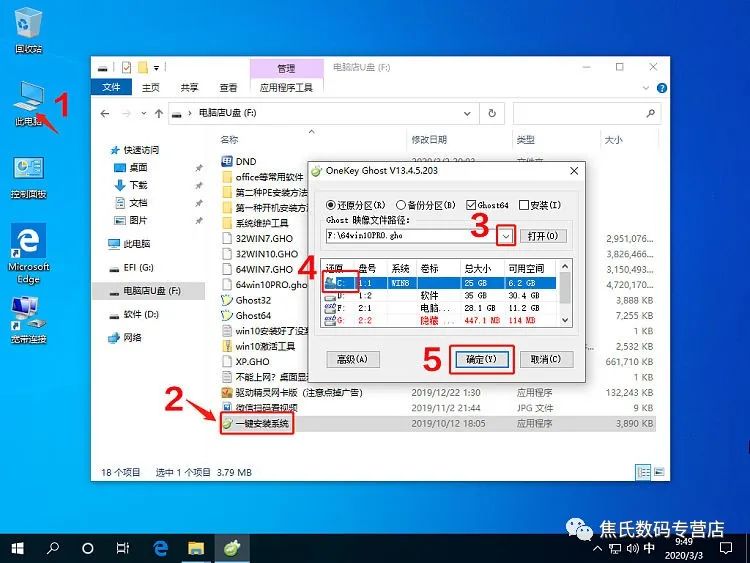Go back in File Explorer
750x563 pixels.
pos(105,113)
